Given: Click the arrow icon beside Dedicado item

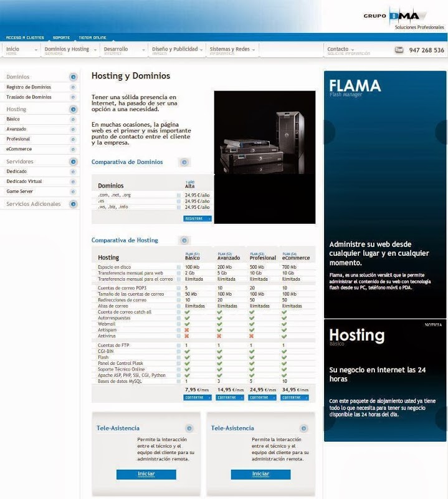Looking at the screenshot, I should point(73,172).
